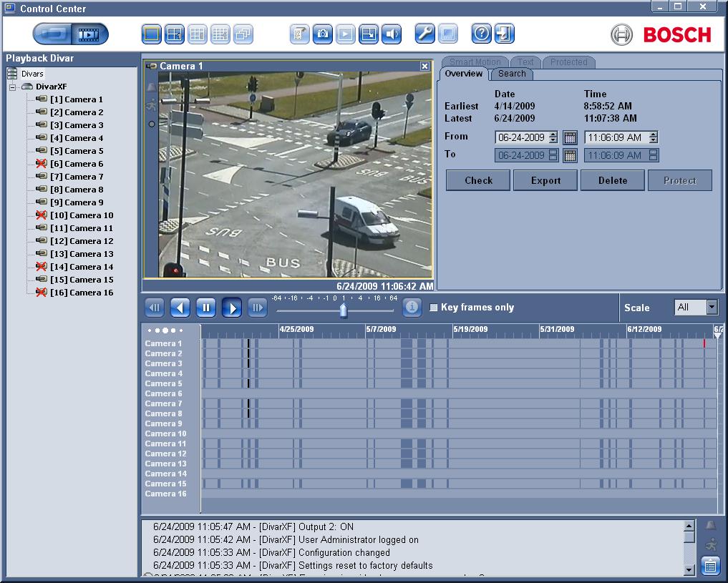Open the export video icon
This screenshot has width=728, height=583.
click(x=368, y=34)
